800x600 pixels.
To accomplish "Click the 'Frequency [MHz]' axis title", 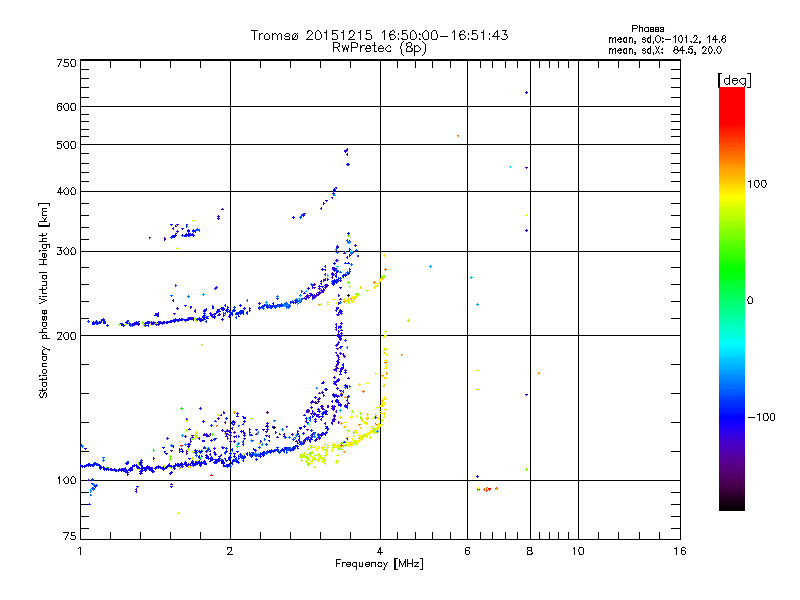I will (379, 564).
